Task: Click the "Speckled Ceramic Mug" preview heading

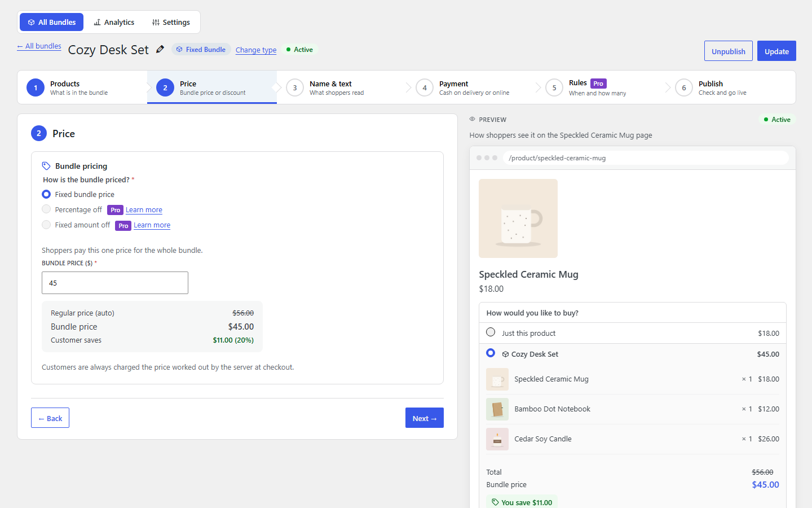Action: coord(529,274)
